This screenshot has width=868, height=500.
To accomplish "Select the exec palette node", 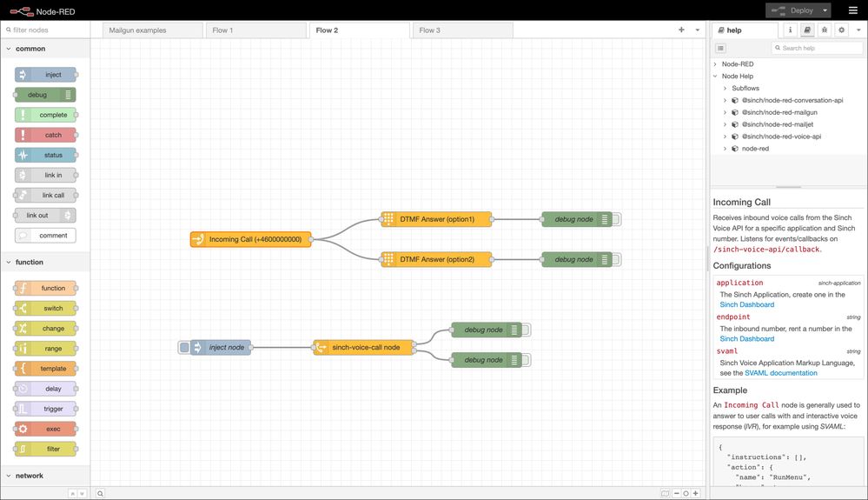I will [x=45, y=429].
